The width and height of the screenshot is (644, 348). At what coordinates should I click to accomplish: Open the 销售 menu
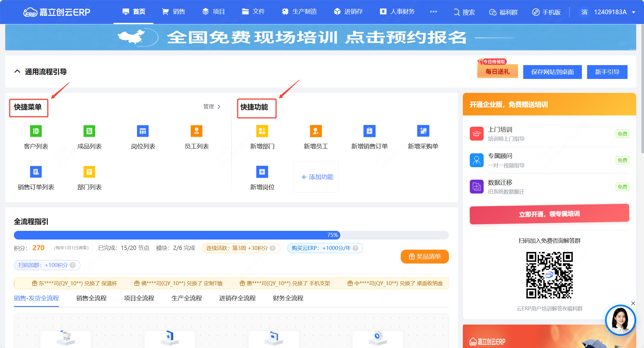pyautogui.click(x=173, y=12)
